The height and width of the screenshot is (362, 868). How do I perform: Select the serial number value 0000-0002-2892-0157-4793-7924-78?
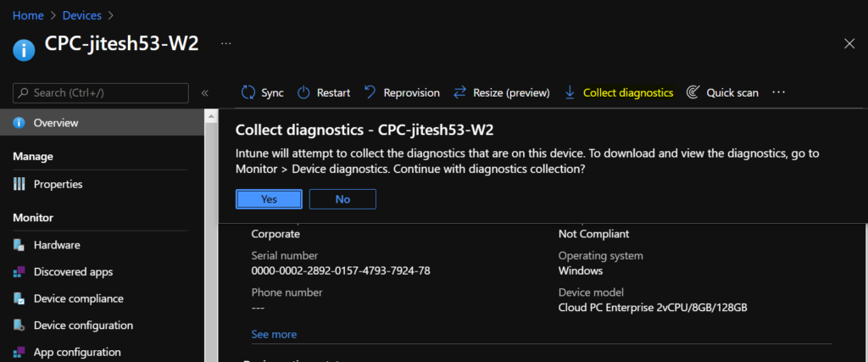click(x=341, y=270)
